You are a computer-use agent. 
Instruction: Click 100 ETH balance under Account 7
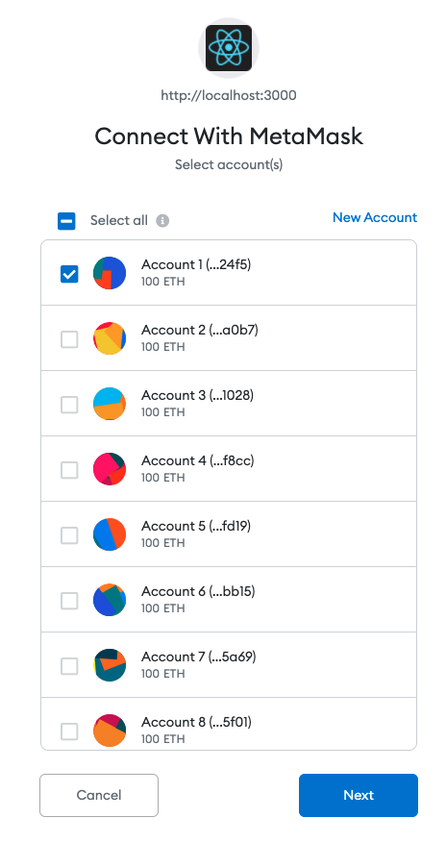tap(163, 673)
